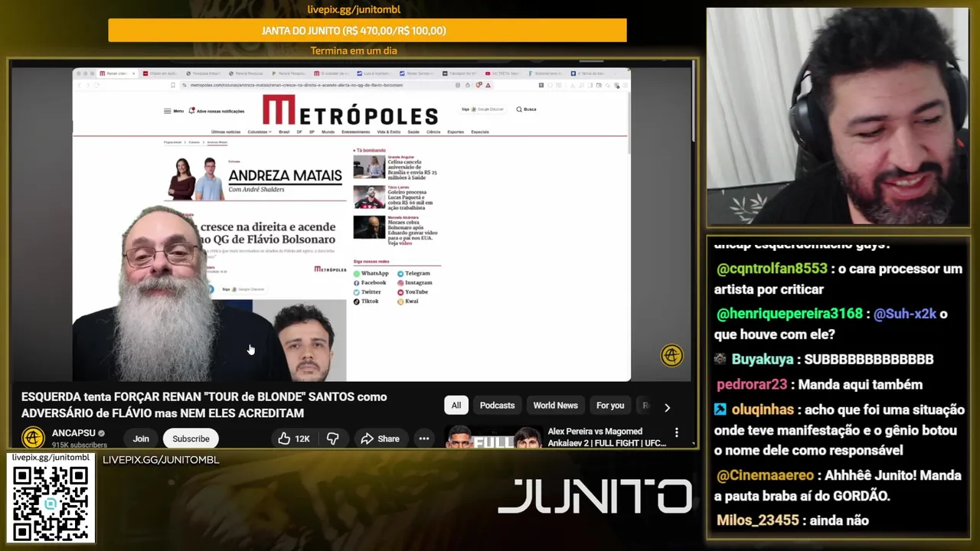Click the Lucas Paquetá story thumbnail
980x551 pixels.
369,197
